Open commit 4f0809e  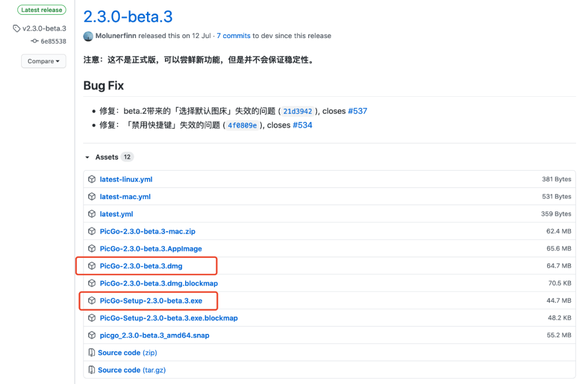242,126
